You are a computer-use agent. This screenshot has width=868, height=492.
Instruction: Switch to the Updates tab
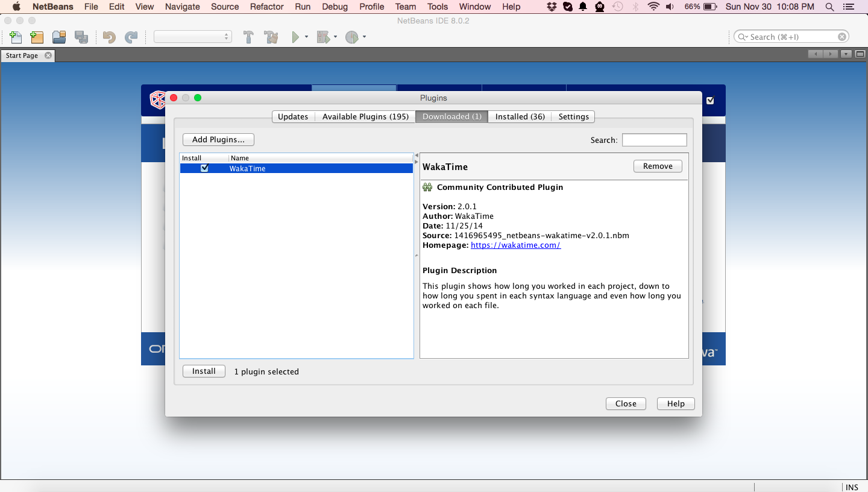[293, 116]
